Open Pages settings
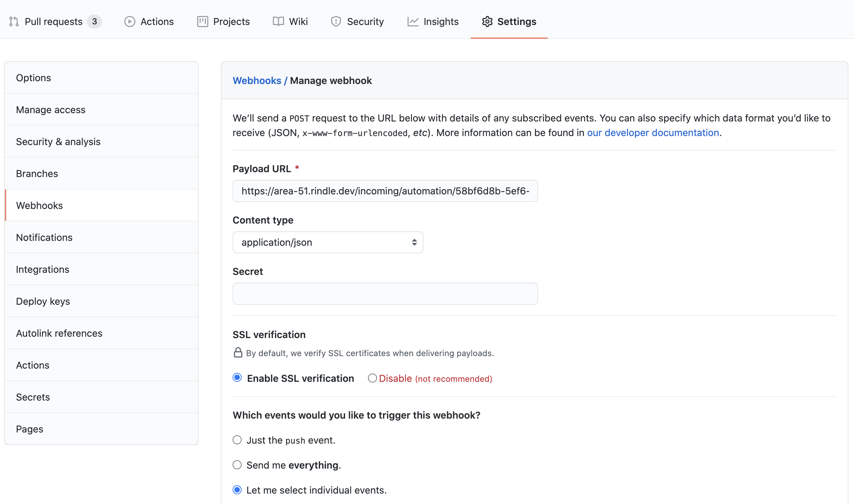The image size is (854, 504). click(x=101, y=429)
